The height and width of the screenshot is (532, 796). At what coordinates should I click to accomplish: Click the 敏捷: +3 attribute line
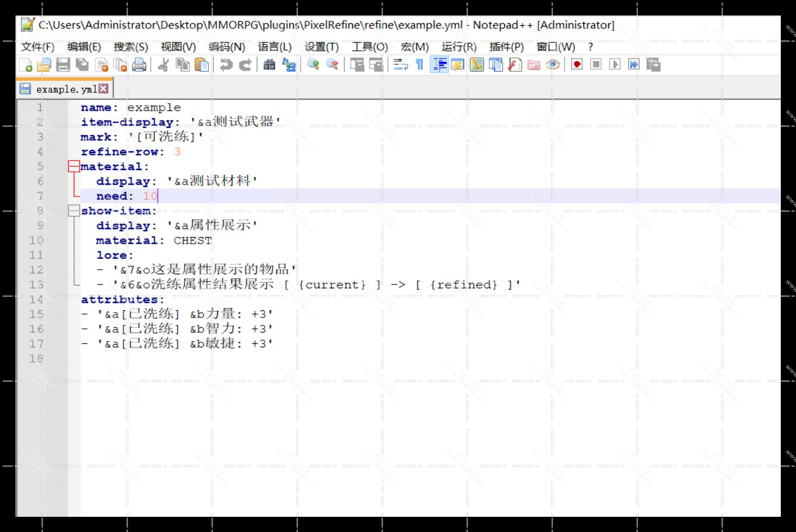click(x=177, y=343)
